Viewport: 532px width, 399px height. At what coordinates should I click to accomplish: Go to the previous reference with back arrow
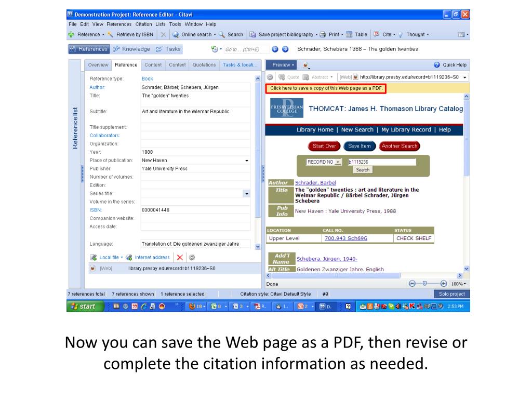275,49
